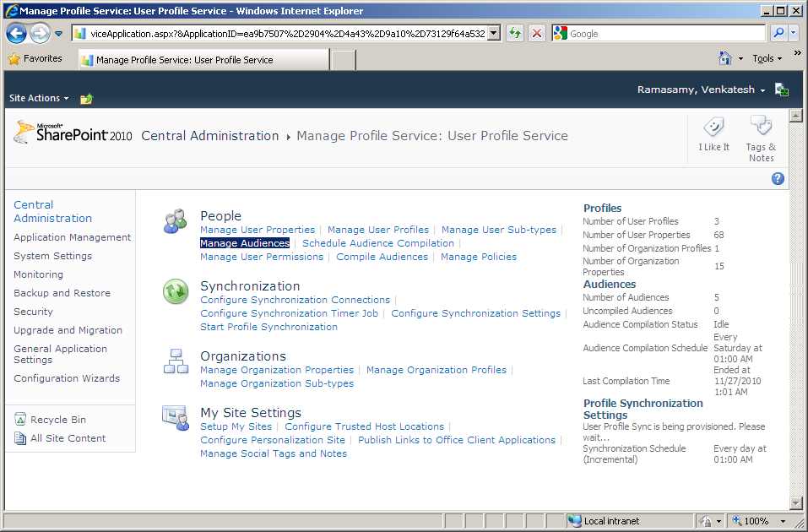Open Application Management in sidebar
This screenshot has width=808, height=532.
tap(72, 237)
